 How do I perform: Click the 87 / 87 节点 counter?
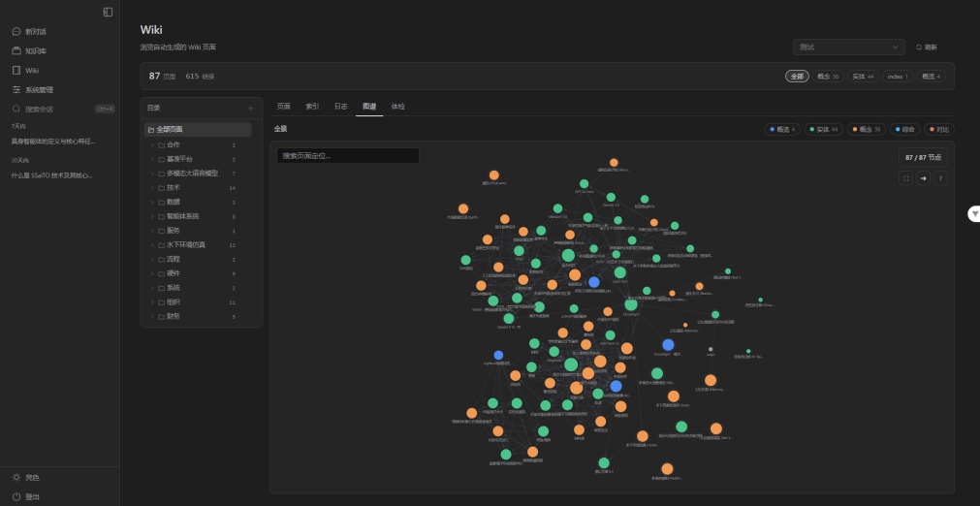pyautogui.click(x=923, y=157)
